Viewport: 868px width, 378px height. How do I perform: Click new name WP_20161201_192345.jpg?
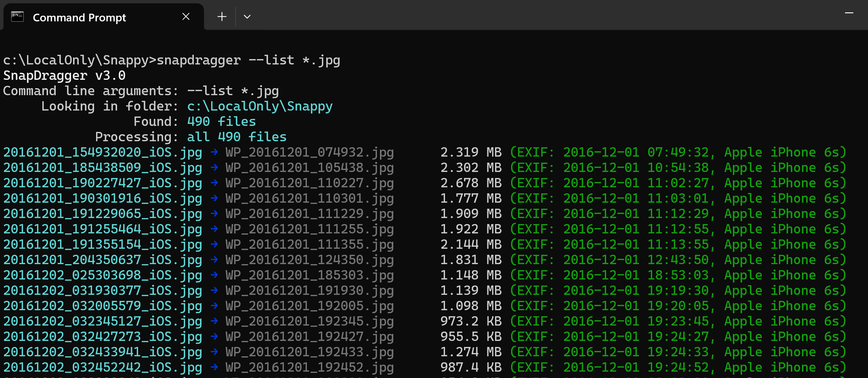310,321
